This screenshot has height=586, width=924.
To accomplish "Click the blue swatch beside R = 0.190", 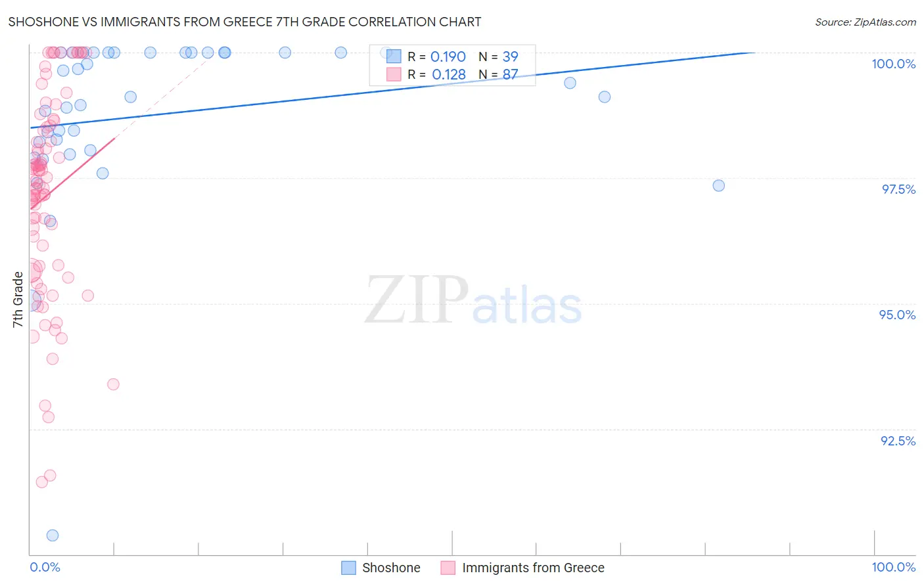I will coord(394,56).
